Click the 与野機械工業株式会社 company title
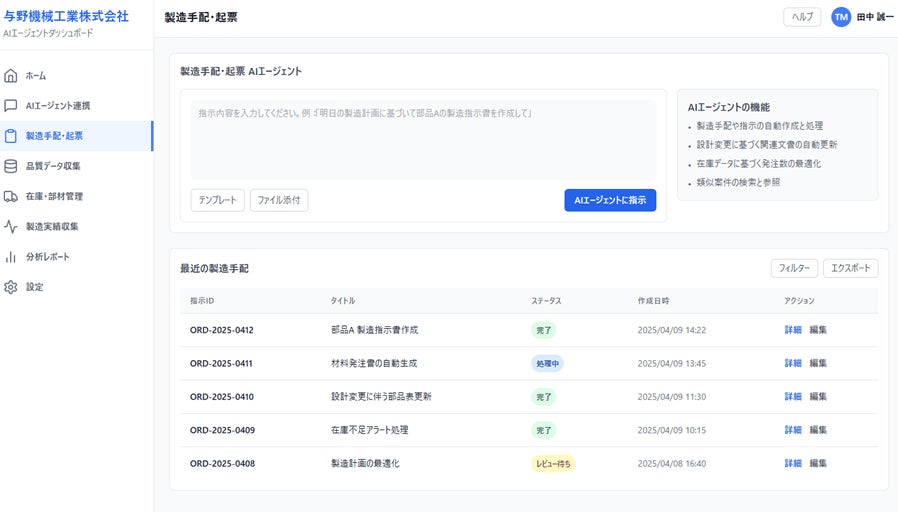The width and height of the screenshot is (898, 512). click(66, 16)
